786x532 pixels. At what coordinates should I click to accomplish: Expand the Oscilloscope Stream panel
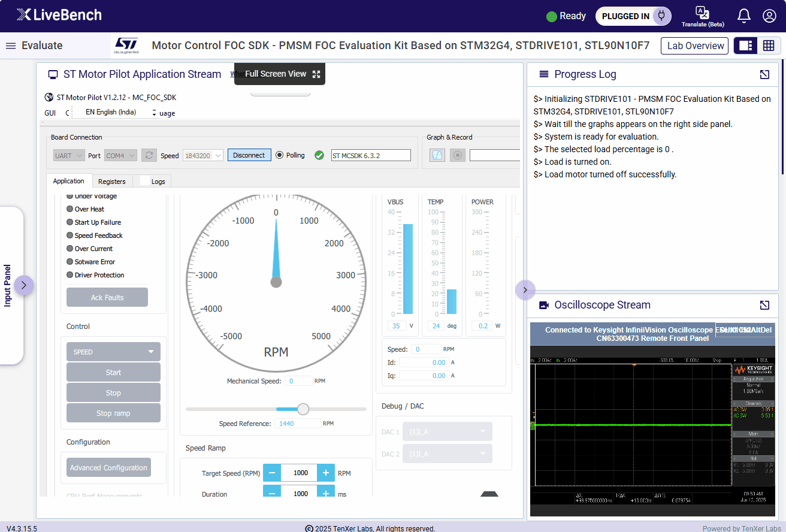point(764,305)
